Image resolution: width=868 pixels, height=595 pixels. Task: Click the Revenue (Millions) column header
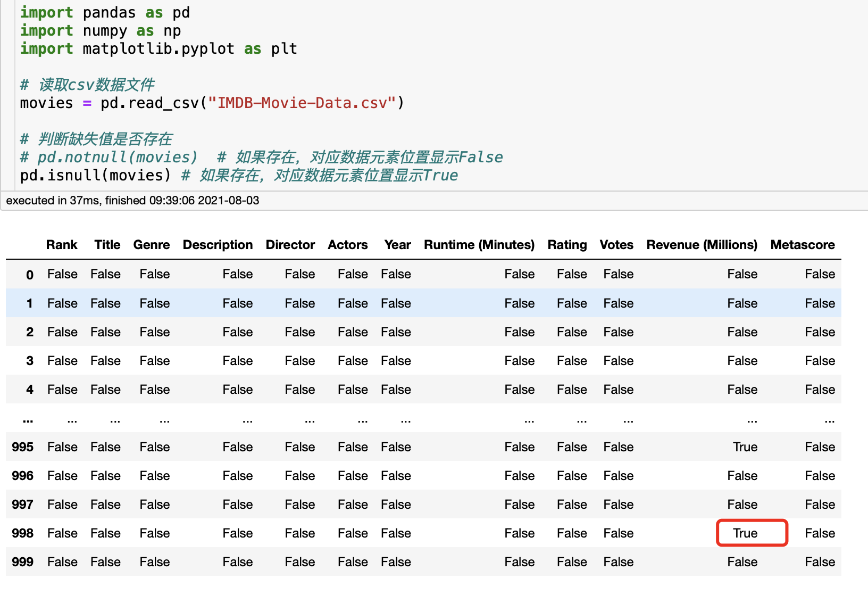pos(702,245)
